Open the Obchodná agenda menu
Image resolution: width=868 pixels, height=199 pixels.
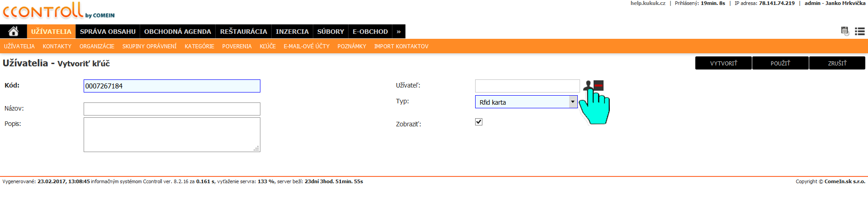[177, 32]
